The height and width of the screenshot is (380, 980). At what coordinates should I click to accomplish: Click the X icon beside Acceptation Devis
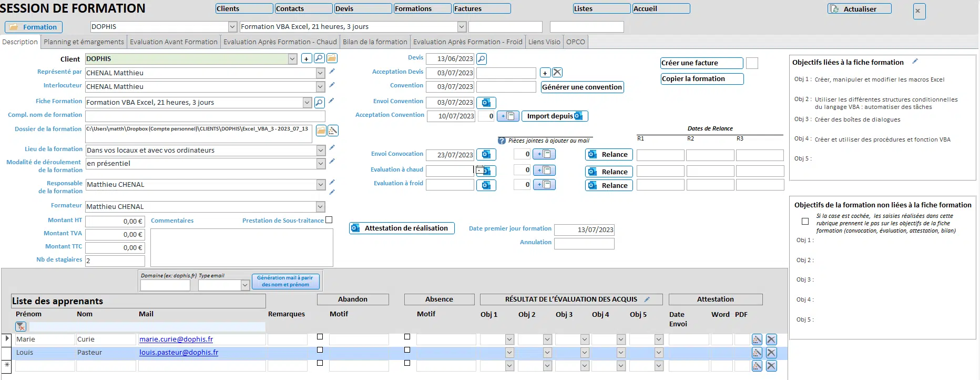coord(557,73)
